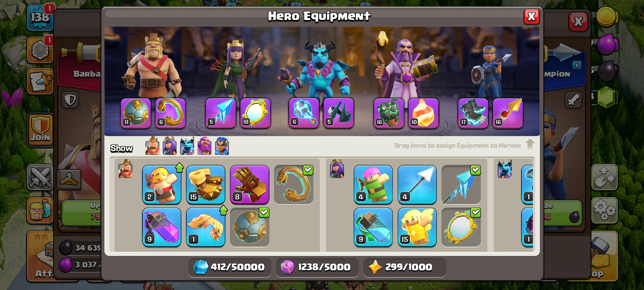
Task: Choose the Rage Vial level 9
Action: point(162,227)
